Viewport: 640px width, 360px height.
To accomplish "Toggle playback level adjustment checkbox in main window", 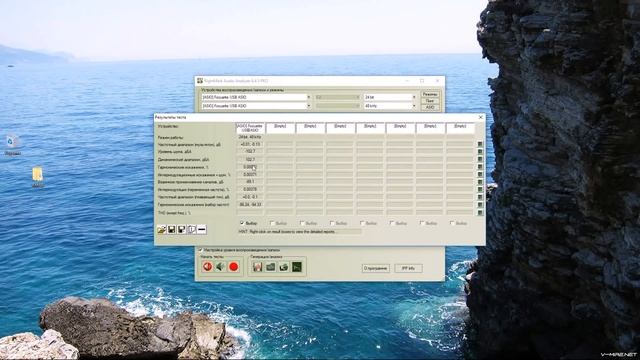I will (200, 249).
